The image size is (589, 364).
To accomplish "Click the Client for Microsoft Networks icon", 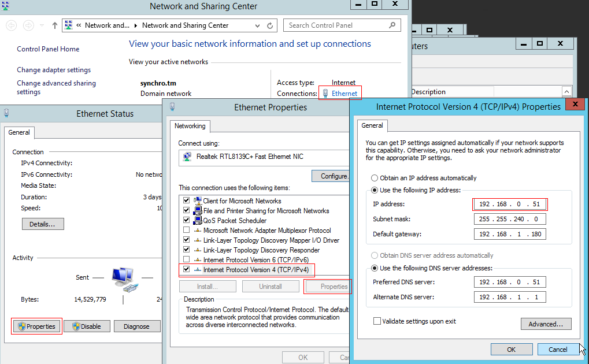I will (198, 200).
